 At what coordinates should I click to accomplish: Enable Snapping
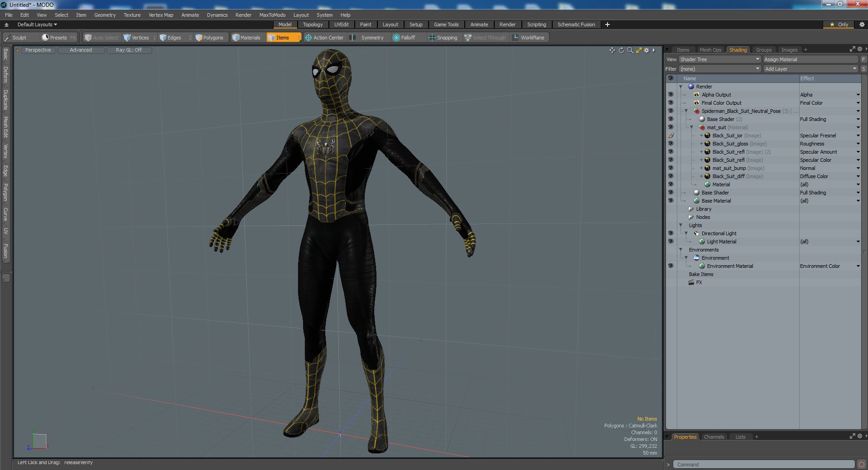click(444, 38)
